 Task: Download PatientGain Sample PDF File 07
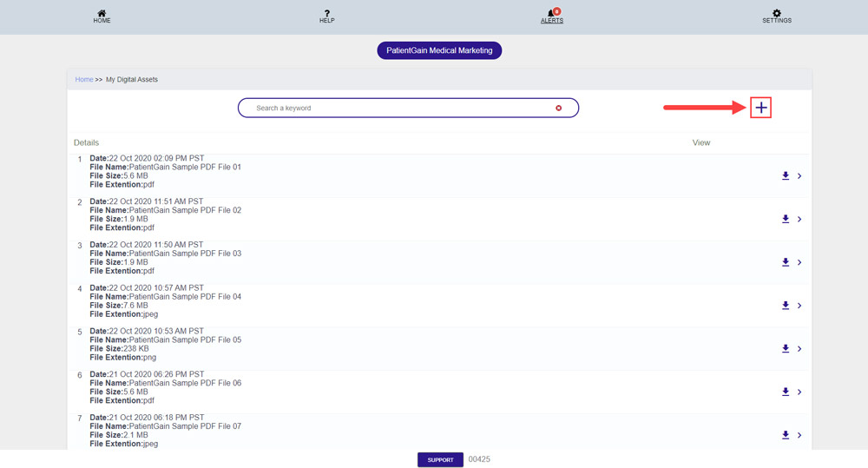click(x=785, y=435)
